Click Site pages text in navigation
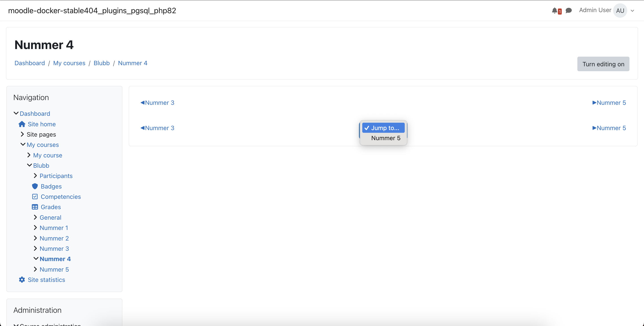 click(x=41, y=135)
